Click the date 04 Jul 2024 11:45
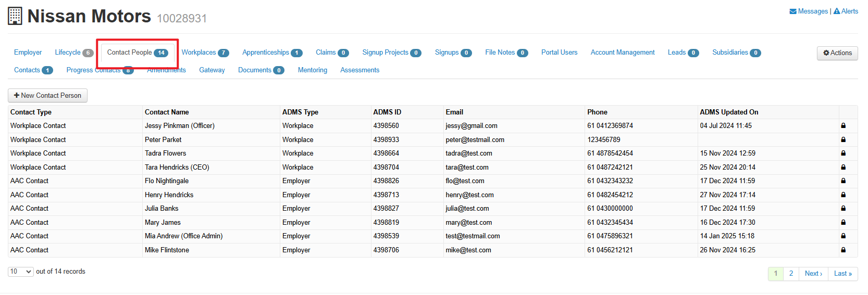Screen dimensions: 868x295 coord(726,125)
